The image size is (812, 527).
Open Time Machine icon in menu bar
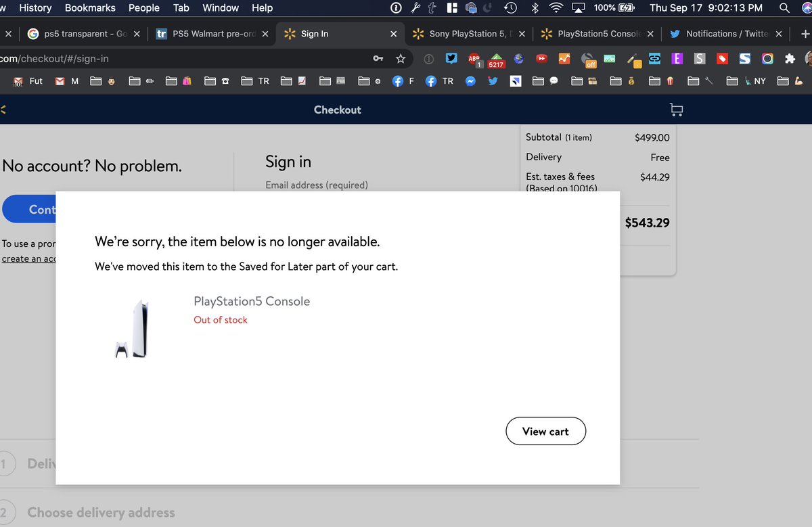pos(511,8)
